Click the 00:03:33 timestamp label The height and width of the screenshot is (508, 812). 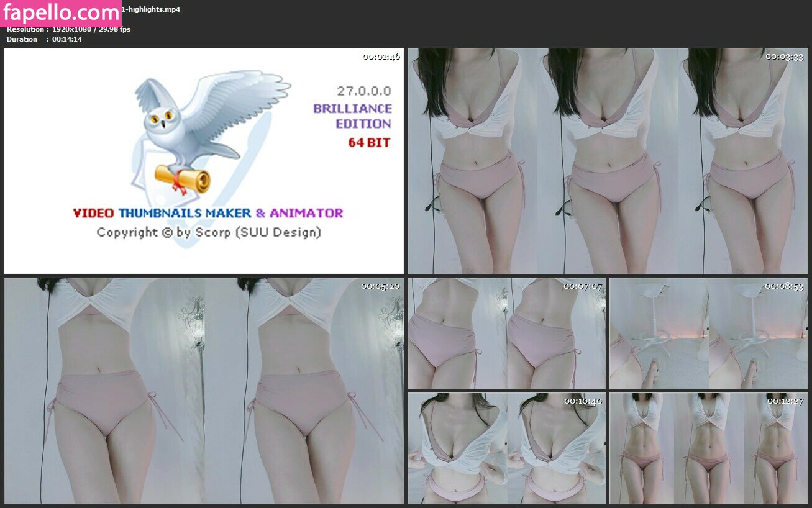click(x=784, y=57)
